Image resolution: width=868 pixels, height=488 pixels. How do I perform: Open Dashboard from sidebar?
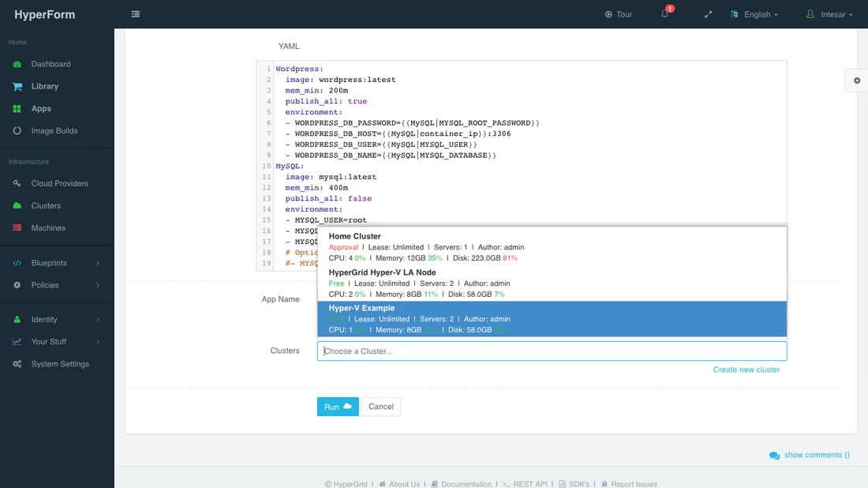pyautogui.click(x=51, y=64)
